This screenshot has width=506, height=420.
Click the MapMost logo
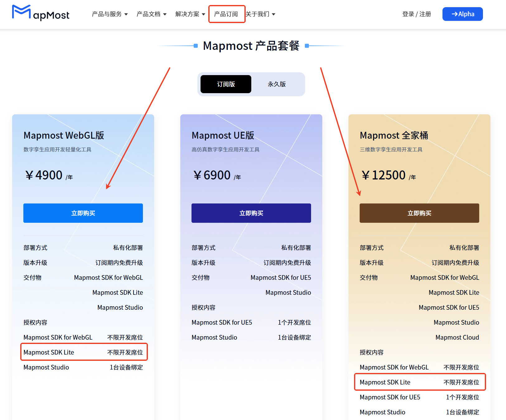[41, 13]
